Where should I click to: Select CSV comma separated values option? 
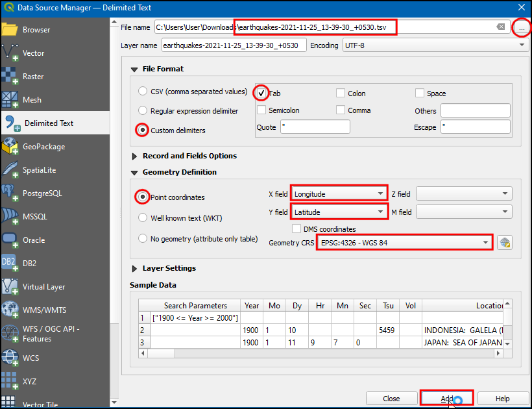tap(143, 92)
